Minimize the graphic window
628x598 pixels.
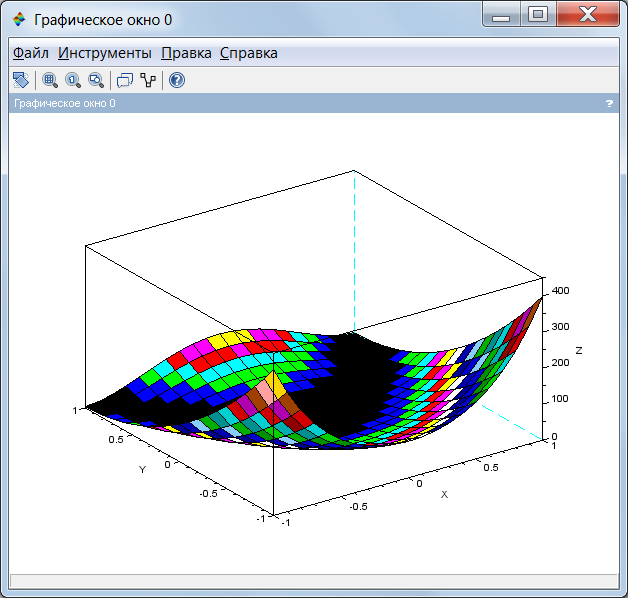coord(501,15)
